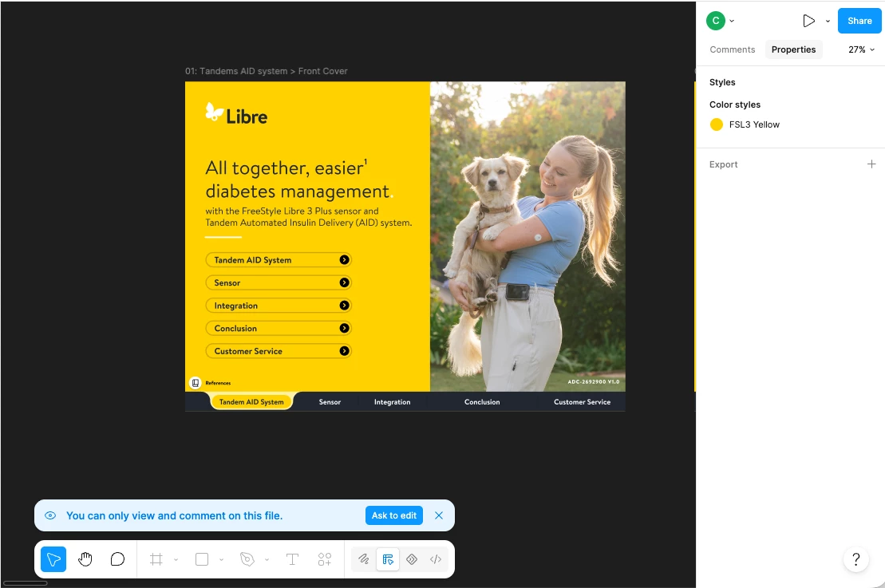
Task: Click the FSL3 Yellow style name
Action: [754, 124]
